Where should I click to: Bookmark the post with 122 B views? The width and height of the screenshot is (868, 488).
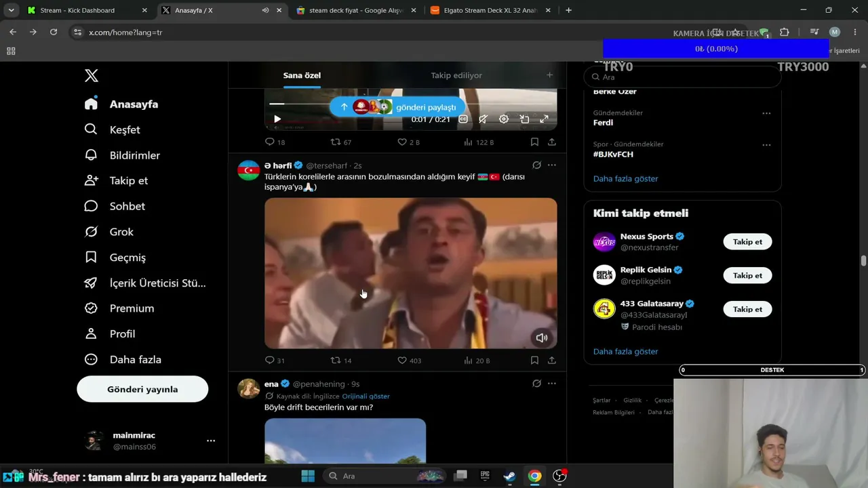[534, 142]
